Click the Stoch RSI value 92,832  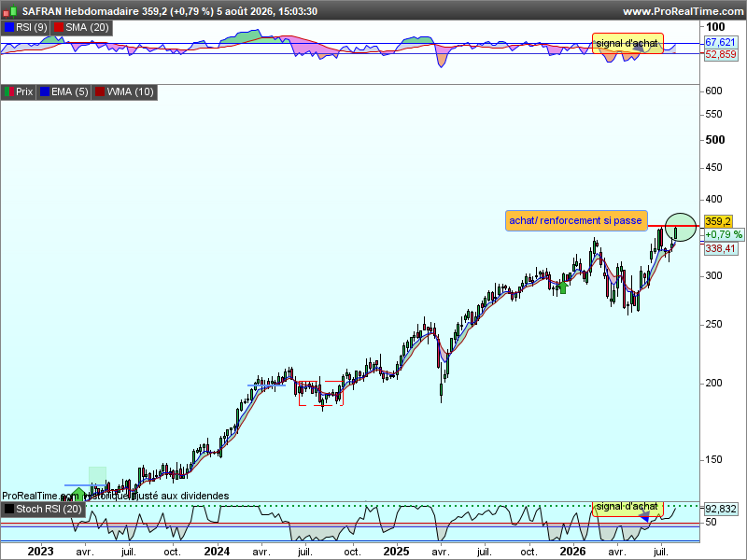pyautogui.click(x=721, y=509)
